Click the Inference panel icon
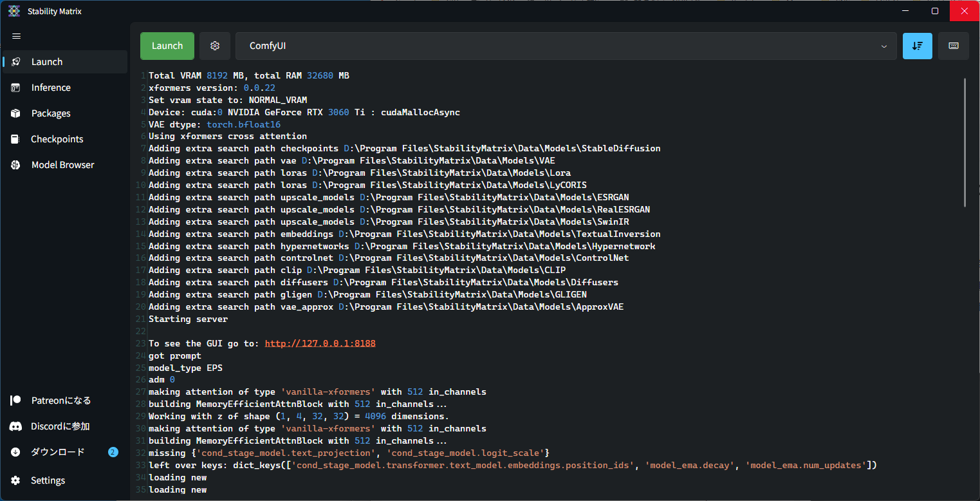This screenshot has width=980, height=501. pos(15,88)
